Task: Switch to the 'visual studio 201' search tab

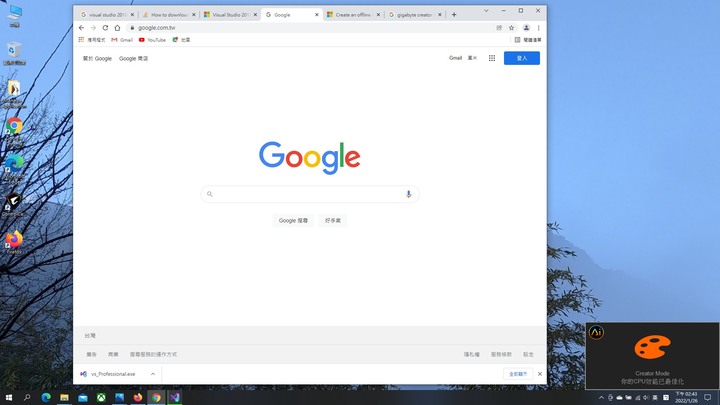Action: coord(107,15)
